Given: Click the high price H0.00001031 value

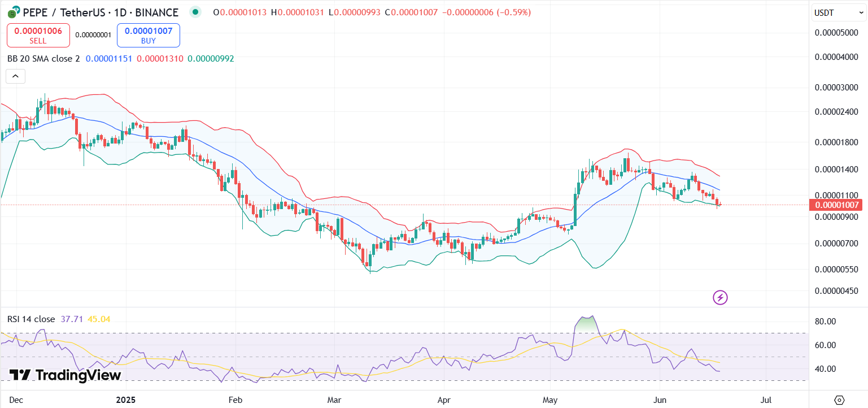Looking at the screenshot, I should pyautogui.click(x=299, y=12).
